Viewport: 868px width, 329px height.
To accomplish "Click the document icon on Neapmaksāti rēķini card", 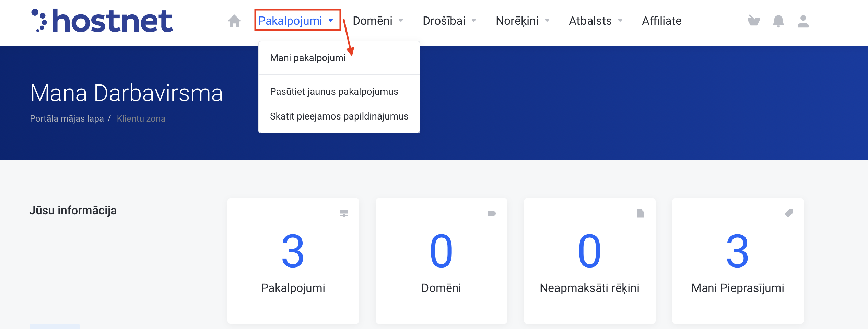I will (640, 214).
